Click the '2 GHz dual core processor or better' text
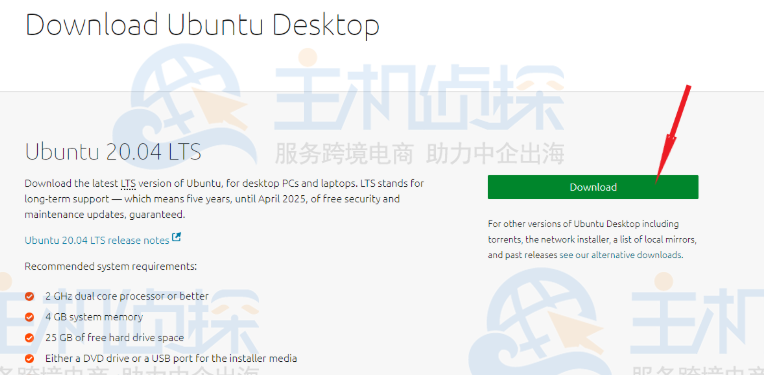 click(127, 296)
